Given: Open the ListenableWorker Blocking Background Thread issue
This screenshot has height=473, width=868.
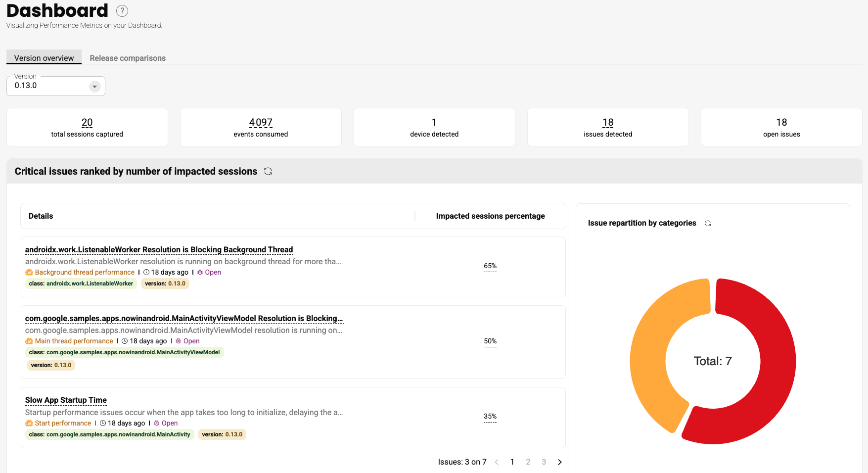Looking at the screenshot, I should coord(159,250).
